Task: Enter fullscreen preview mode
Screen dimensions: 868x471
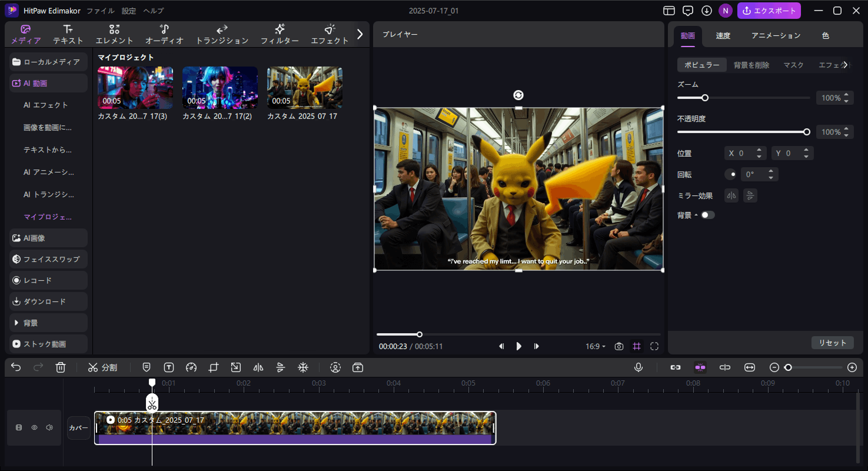Action: [x=654, y=346]
